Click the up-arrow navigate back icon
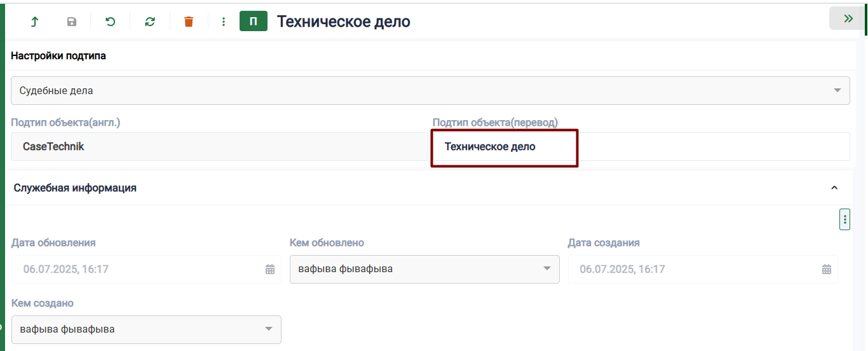Screen dimensions: 868x351 click(34, 22)
